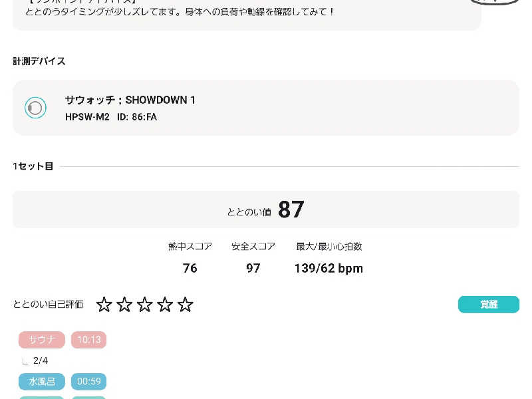Click the one-point advice message text
The width and height of the screenshot is (532, 399).
(180, 12)
